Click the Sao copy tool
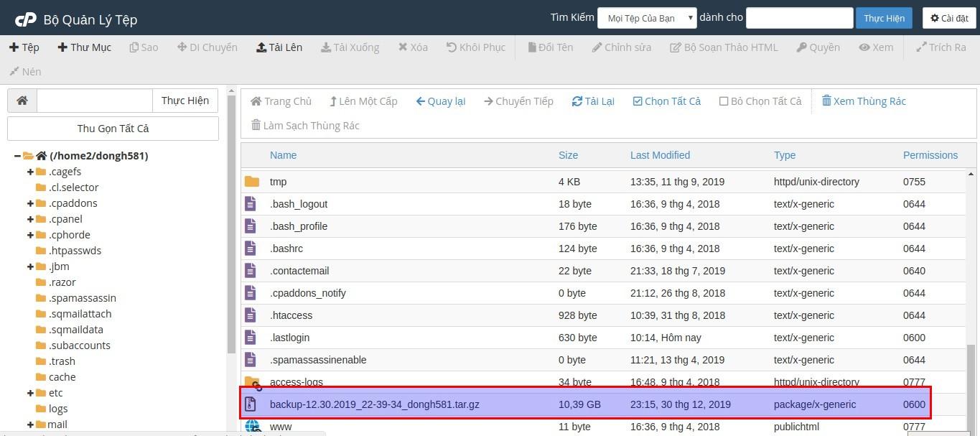 [144, 47]
